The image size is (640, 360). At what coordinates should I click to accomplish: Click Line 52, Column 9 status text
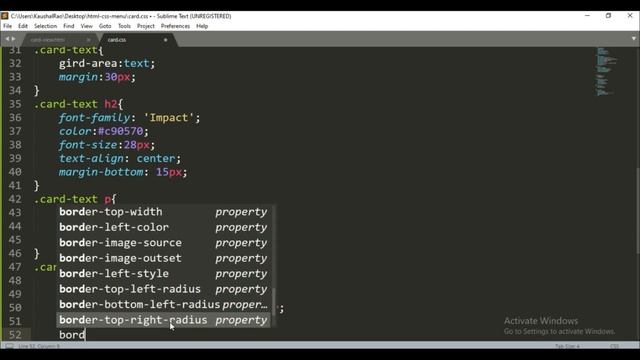[39, 346]
